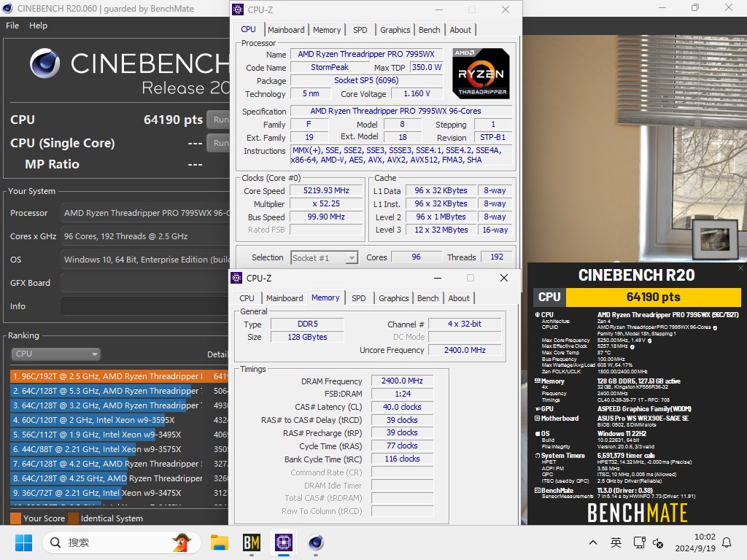Open the BenchMate taskbar icon
This screenshot has width=747, height=560.
252,542
